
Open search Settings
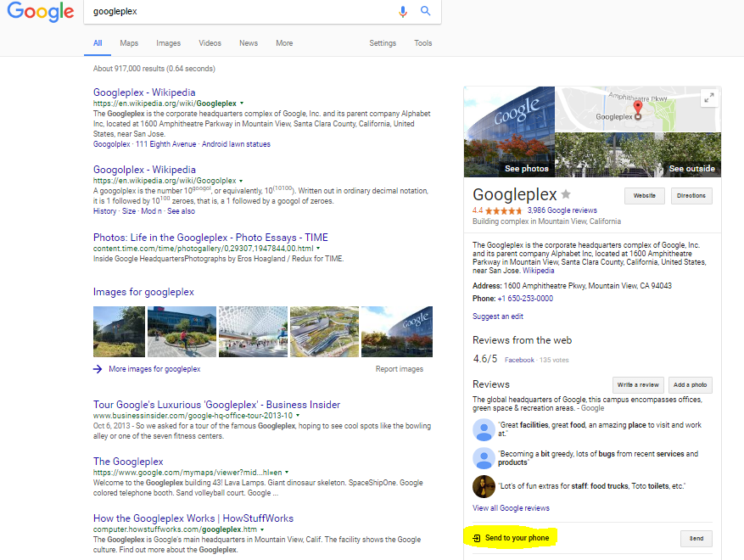pos(383,43)
